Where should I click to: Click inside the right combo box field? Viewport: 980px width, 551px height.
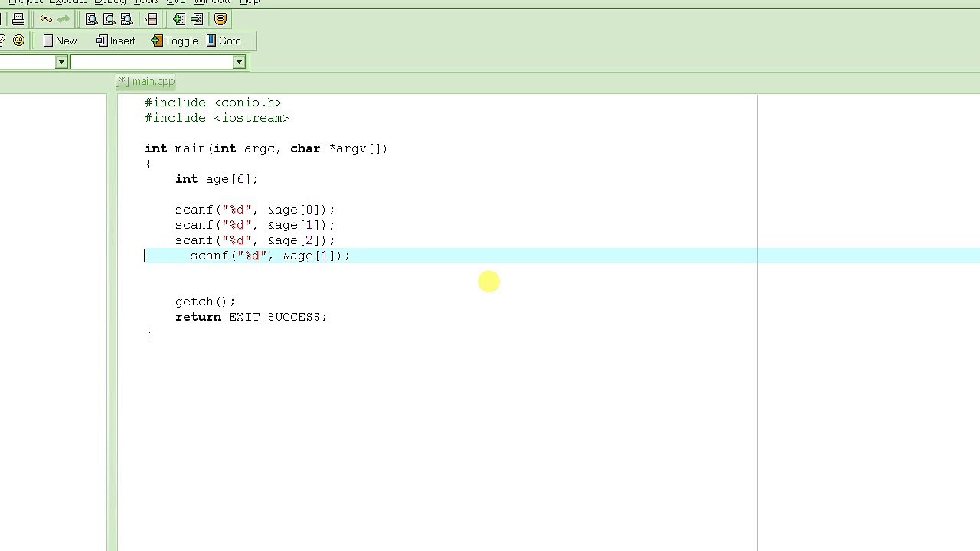[x=152, y=62]
